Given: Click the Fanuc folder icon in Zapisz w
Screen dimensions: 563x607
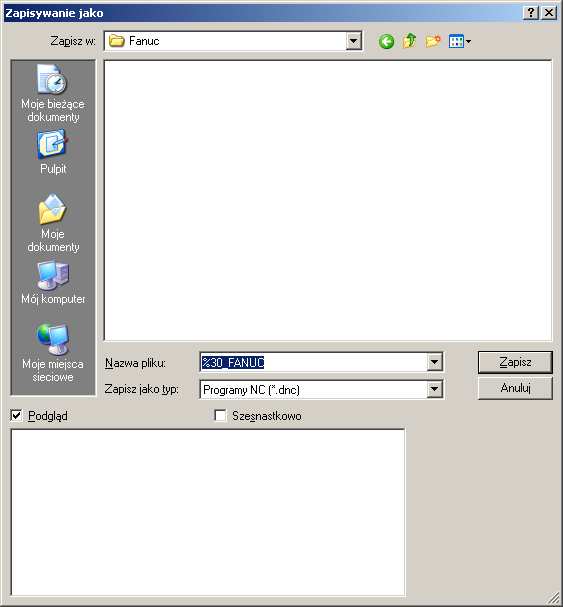Looking at the screenshot, I should coord(116,41).
